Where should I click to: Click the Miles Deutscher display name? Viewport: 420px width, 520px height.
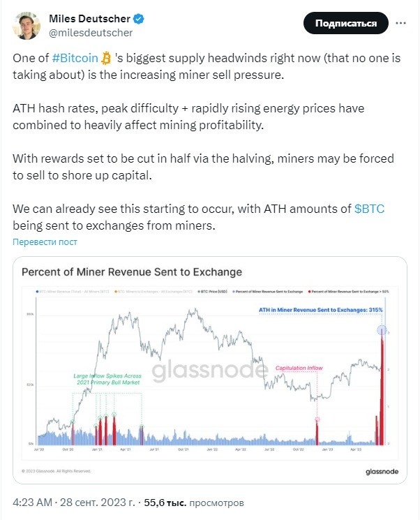(89, 19)
